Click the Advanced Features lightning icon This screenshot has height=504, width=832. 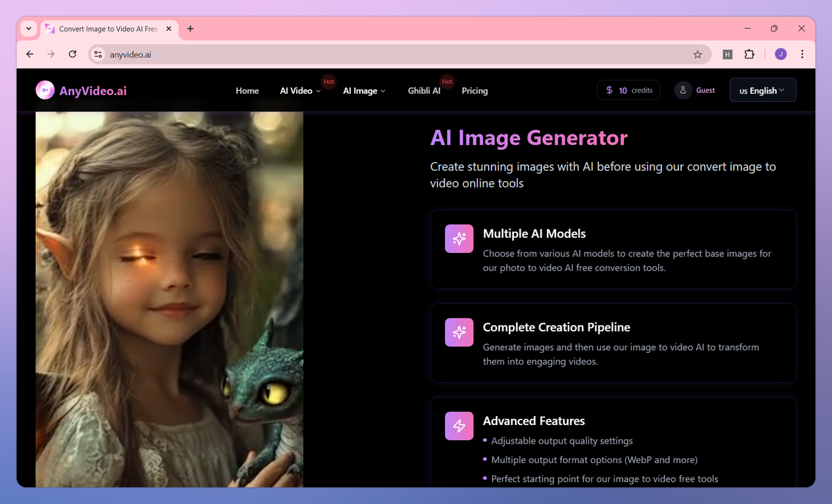click(459, 426)
